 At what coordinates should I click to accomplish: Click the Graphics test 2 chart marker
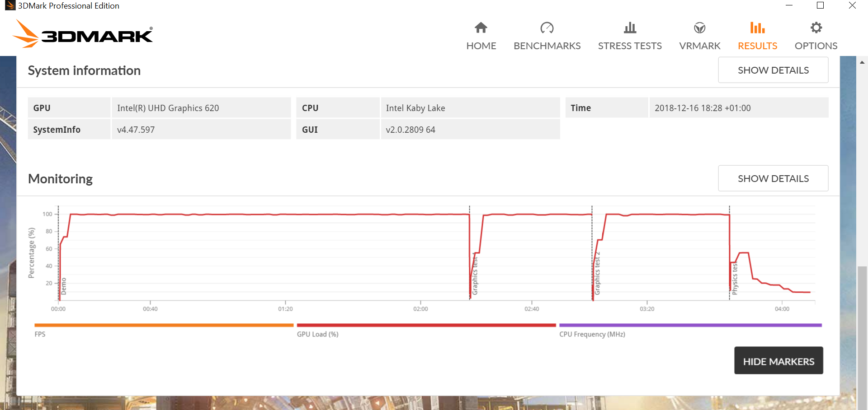(x=597, y=274)
